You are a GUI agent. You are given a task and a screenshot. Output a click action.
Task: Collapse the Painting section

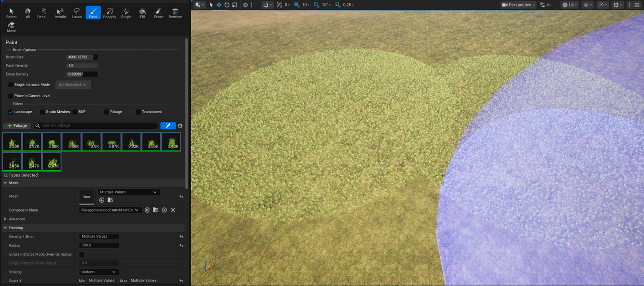click(x=6, y=228)
